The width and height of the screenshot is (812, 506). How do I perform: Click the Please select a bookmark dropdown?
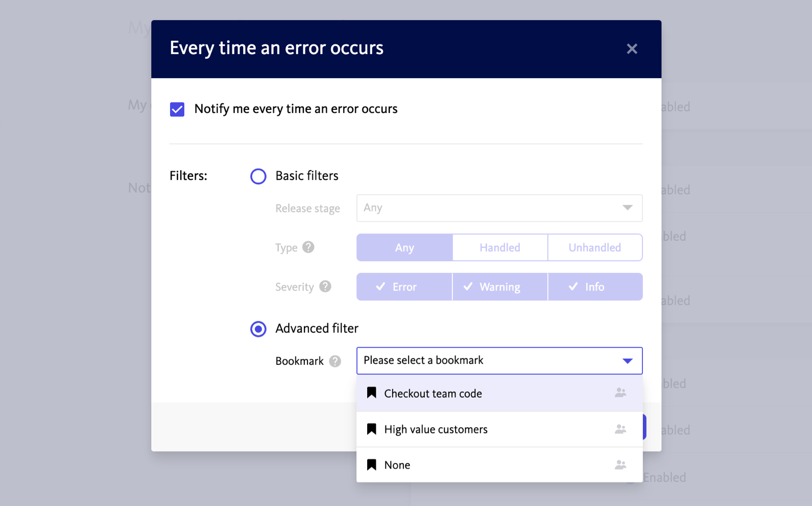tap(499, 361)
